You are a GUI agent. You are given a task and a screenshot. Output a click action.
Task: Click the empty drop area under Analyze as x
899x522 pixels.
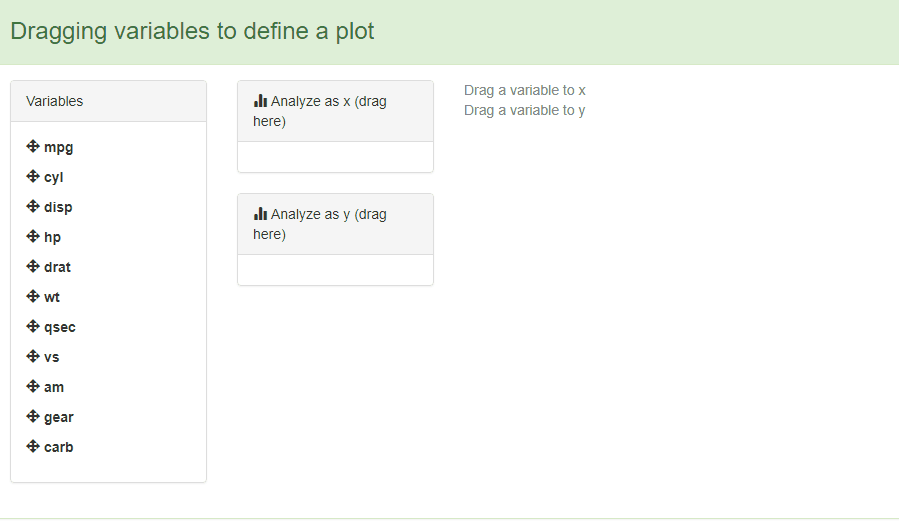335,157
